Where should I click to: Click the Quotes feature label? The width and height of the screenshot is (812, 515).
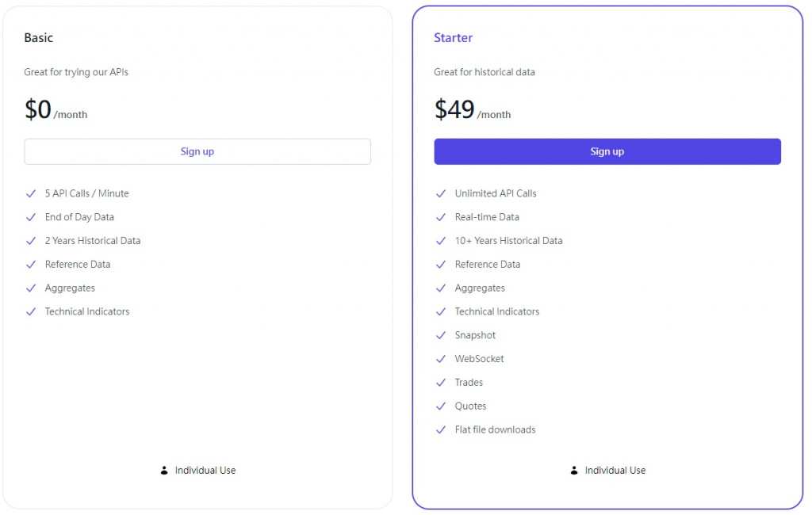[x=470, y=406]
